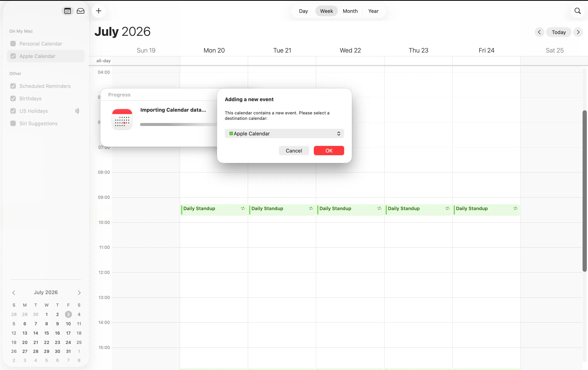Click the Mon 20 column header

tap(214, 50)
